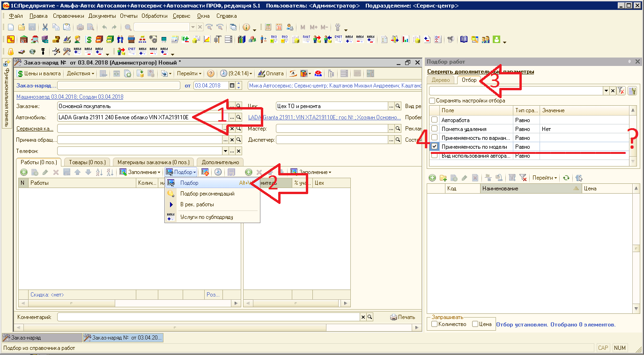Image resolution: width=644 pixels, height=355 pixels.
Task: Tick the Количество checkbox under Запрашивать
Action: click(x=434, y=324)
